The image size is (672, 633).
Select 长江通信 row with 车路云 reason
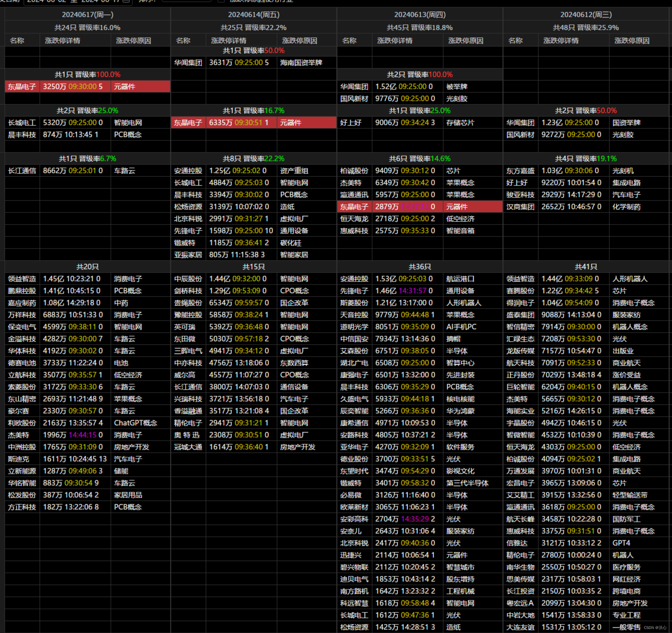pos(22,171)
